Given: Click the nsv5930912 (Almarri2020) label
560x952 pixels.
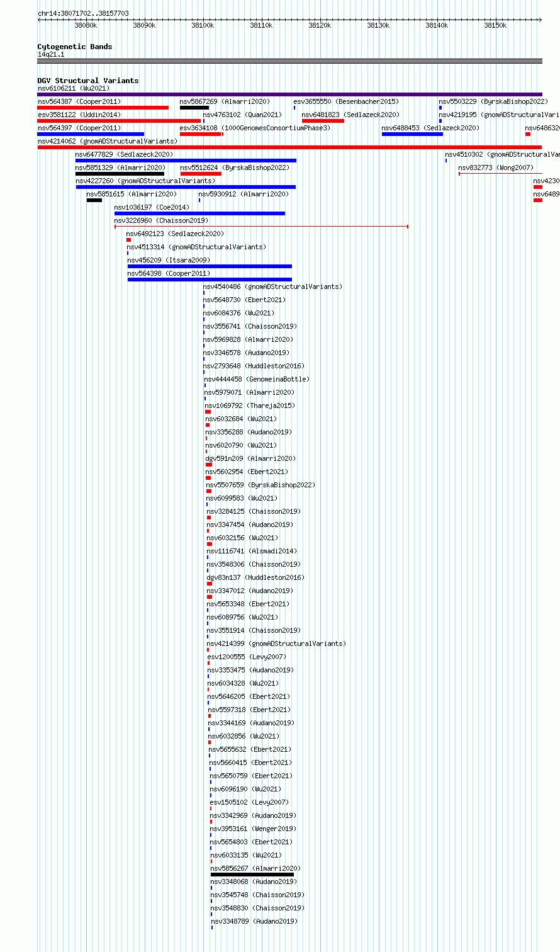Looking at the screenshot, I should [x=244, y=194].
